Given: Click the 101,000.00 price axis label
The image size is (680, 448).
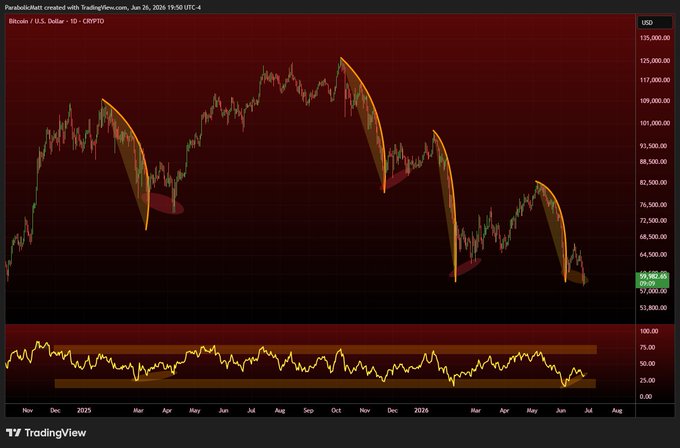Looking at the screenshot, I should coord(654,123).
